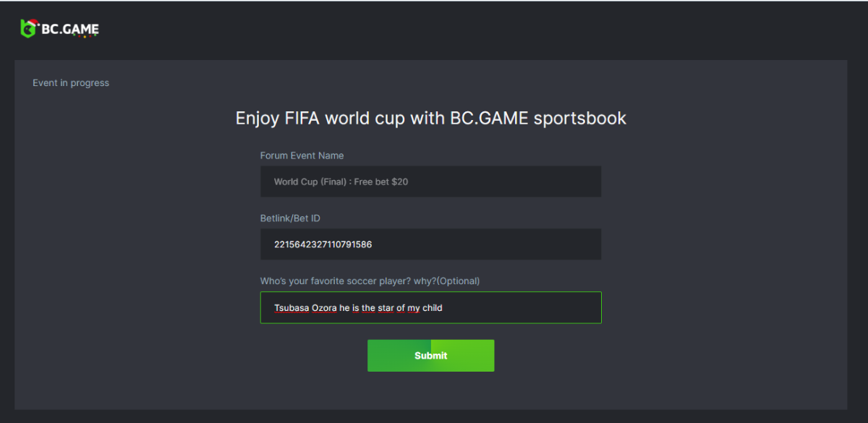
Task: Click the "Event in progress" status text
Action: (71, 83)
